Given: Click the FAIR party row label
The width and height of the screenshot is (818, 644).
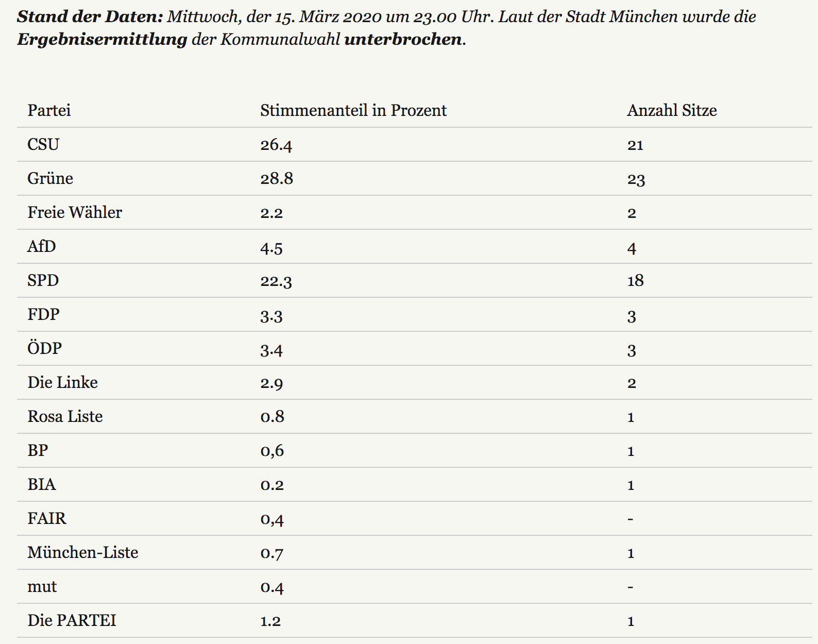Looking at the screenshot, I should pos(47,518).
